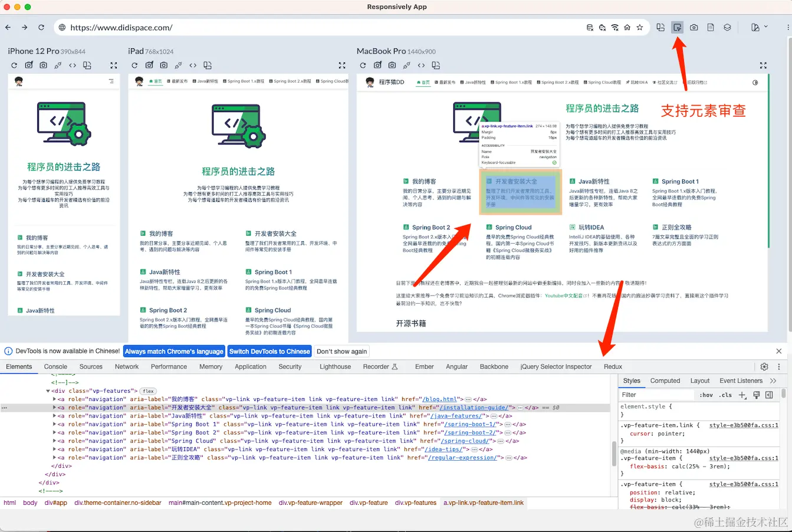Go to homepage via the home icon
Screen dimensions: 792x532
627,27
